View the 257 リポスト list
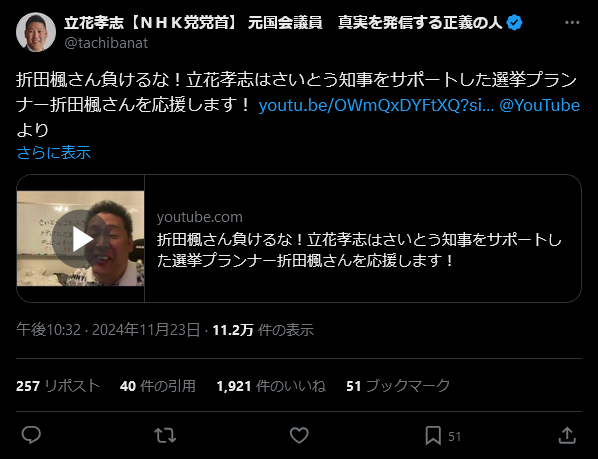This screenshot has width=598, height=459. click(x=58, y=386)
